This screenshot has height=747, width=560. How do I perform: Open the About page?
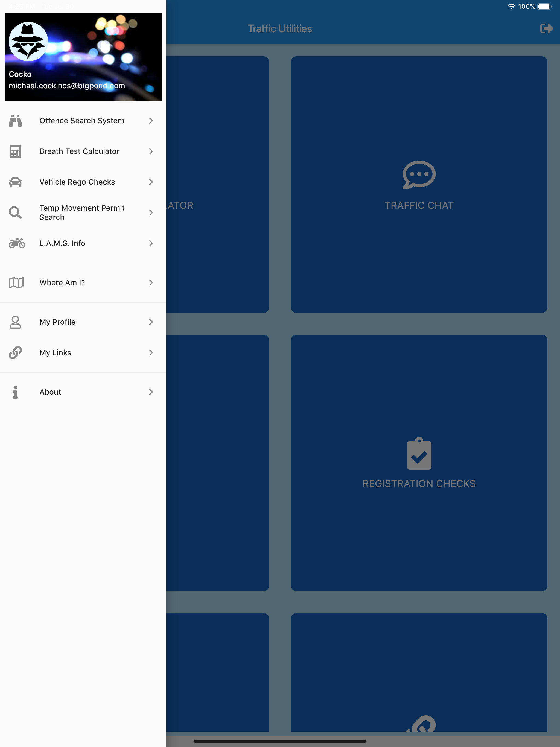point(83,392)
